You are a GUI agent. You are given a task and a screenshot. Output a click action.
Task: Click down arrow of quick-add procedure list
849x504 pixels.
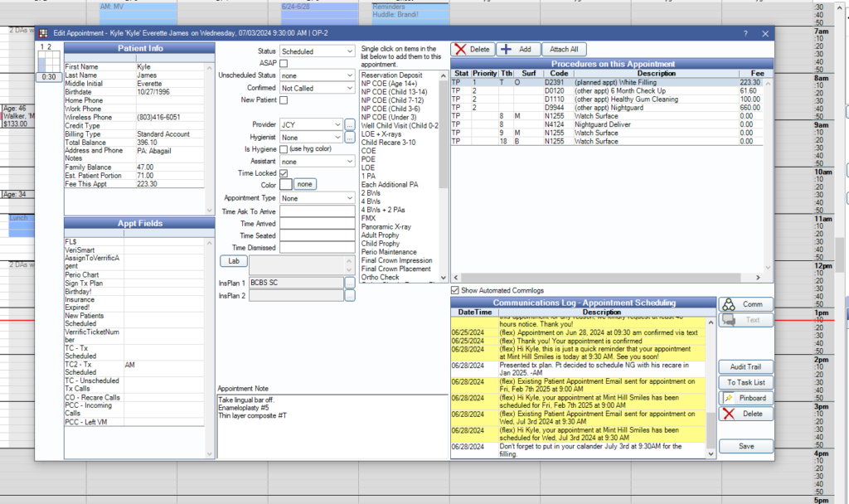point(444,278)
